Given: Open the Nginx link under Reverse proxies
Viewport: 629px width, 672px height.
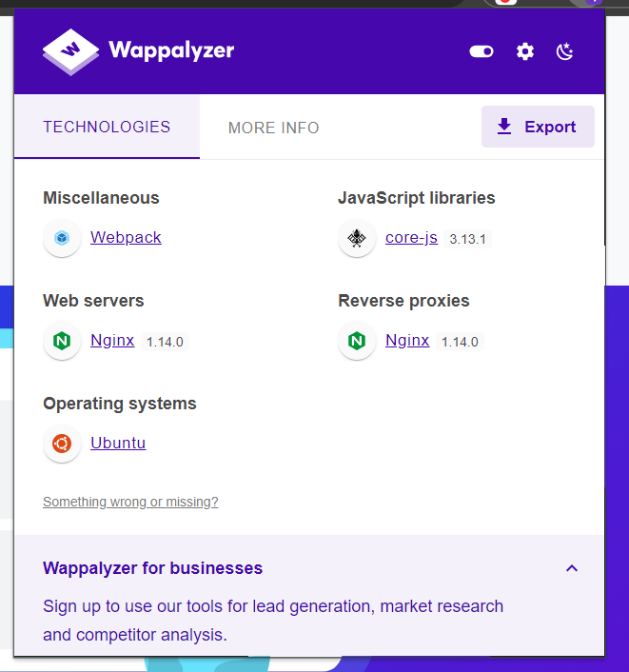Looking at the screenshot, I should 407,341.
